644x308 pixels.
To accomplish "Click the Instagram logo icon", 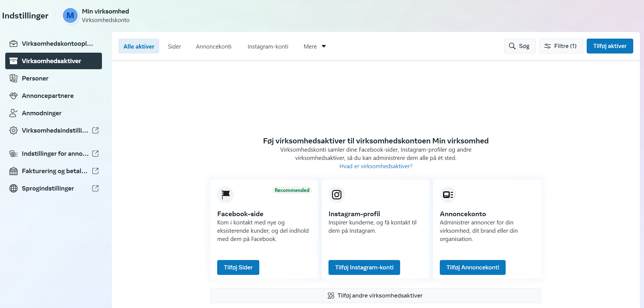I will point(337,195).
